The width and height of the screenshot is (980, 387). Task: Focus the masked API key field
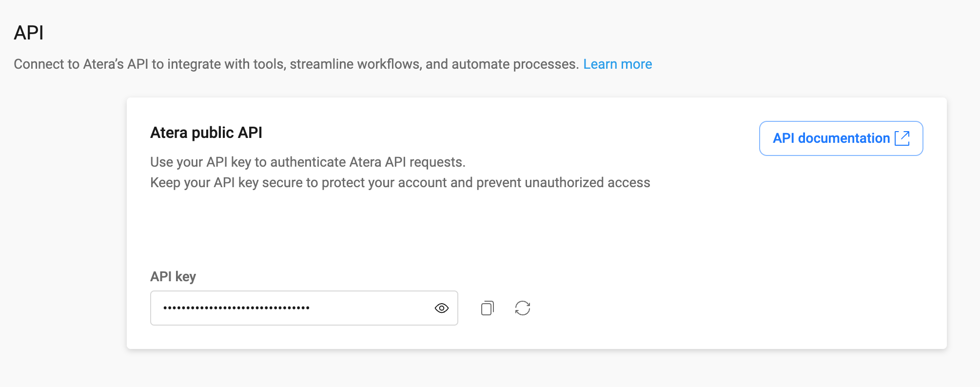(304, 308)
